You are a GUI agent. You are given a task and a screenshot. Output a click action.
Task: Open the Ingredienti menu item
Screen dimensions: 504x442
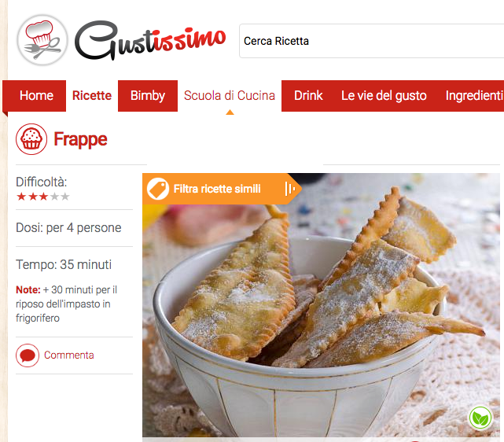[474, 96]
